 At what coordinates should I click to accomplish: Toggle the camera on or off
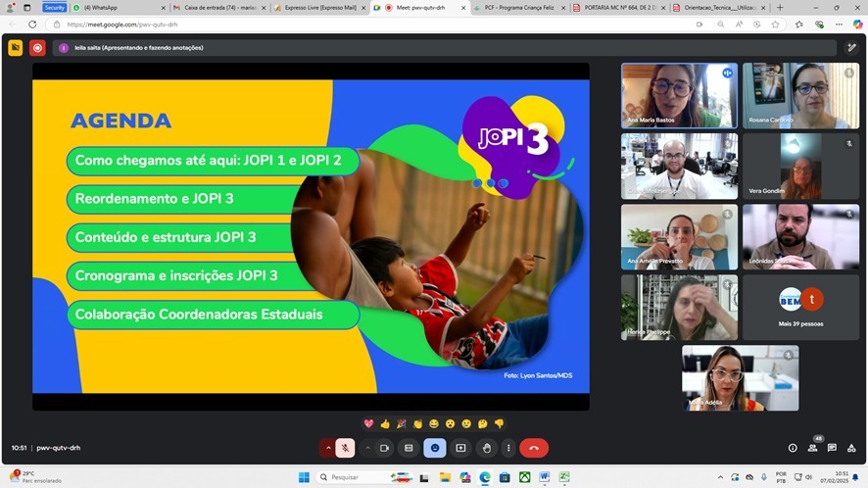(x=385, y=448)
